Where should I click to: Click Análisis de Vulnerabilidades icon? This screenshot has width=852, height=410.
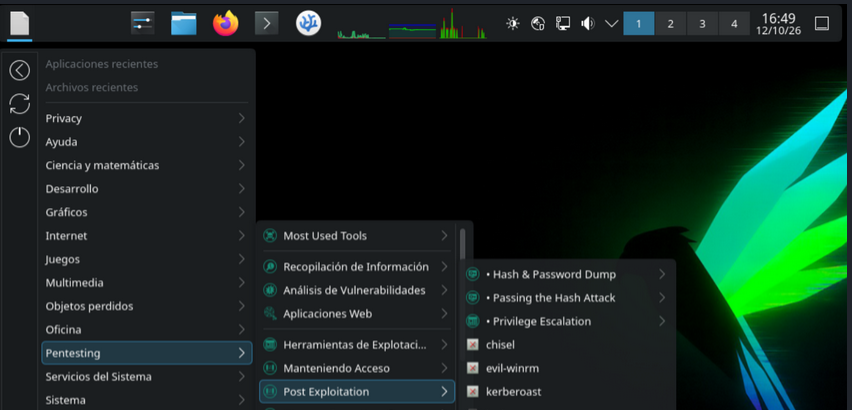(270, 291)
